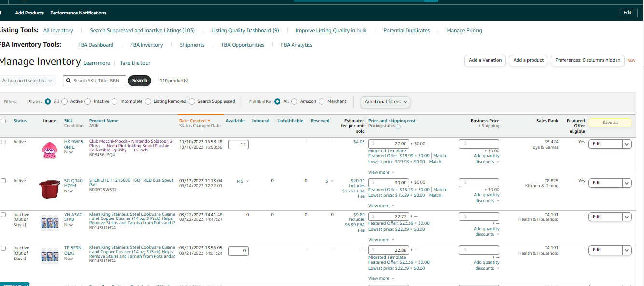The width and height of the screenshot is (644, 286).
Task: Select the Incomplete status filter
Action: pyautogui.click(x=114, y=102)
